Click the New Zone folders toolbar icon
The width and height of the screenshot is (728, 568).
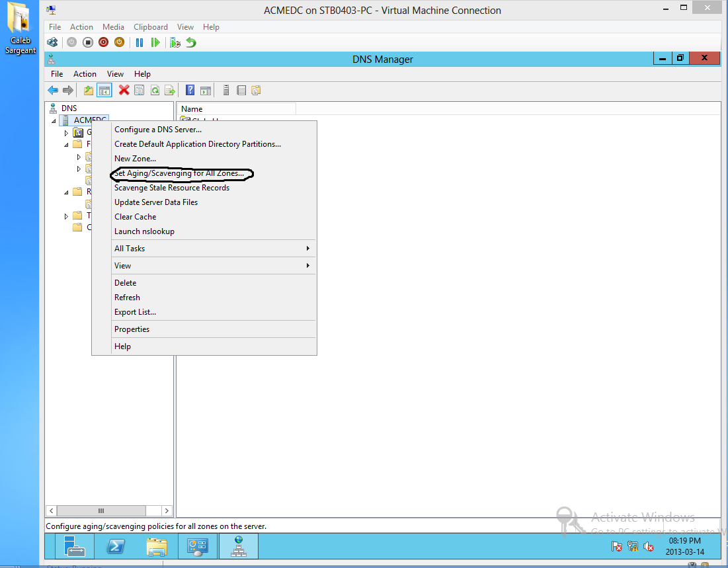coord(256,90)
